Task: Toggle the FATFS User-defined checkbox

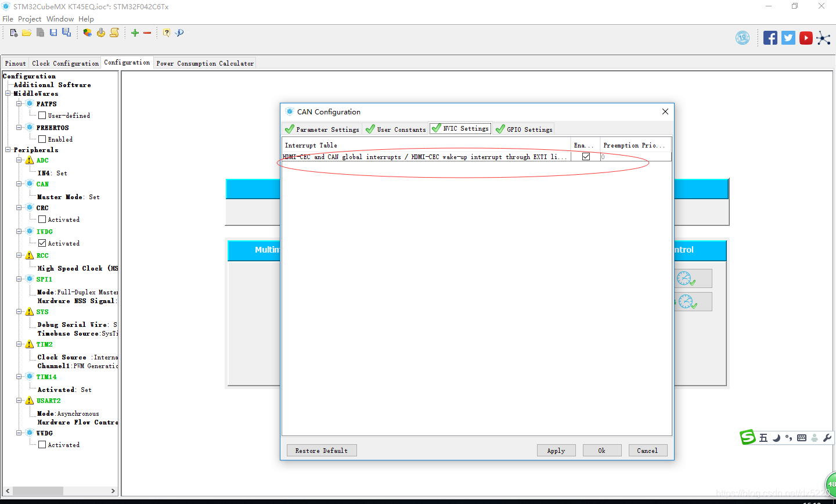Action: [42, 116]
